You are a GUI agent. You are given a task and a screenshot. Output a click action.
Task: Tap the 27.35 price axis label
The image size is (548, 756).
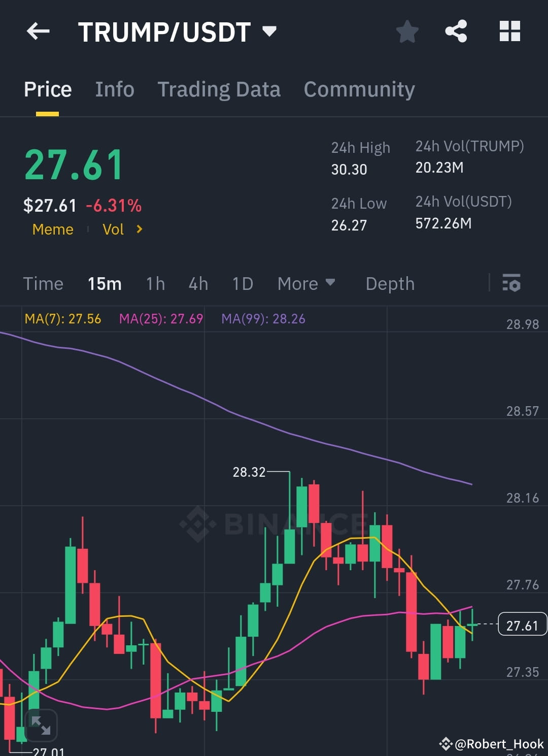coord(523,672)
